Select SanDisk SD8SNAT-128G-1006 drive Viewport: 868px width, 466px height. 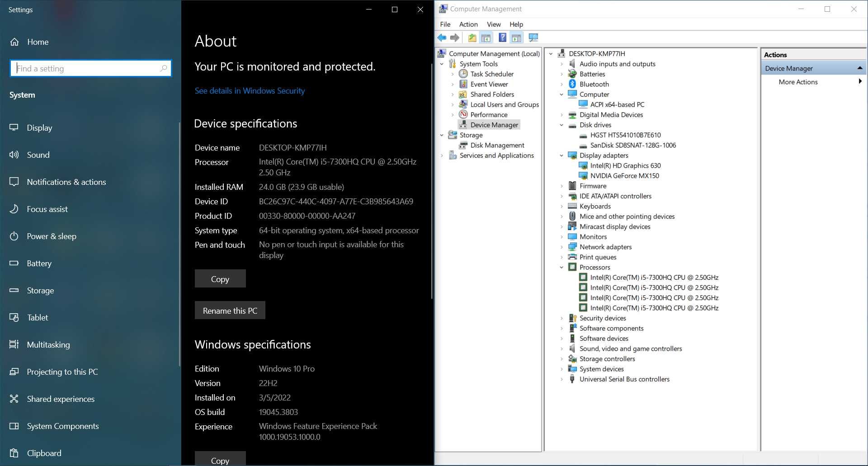[x=633, y=145]
